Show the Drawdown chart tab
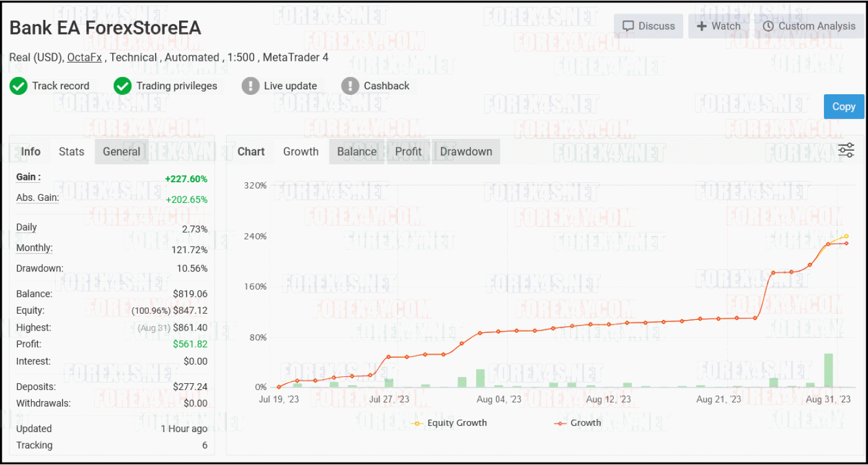 (466, 151)
